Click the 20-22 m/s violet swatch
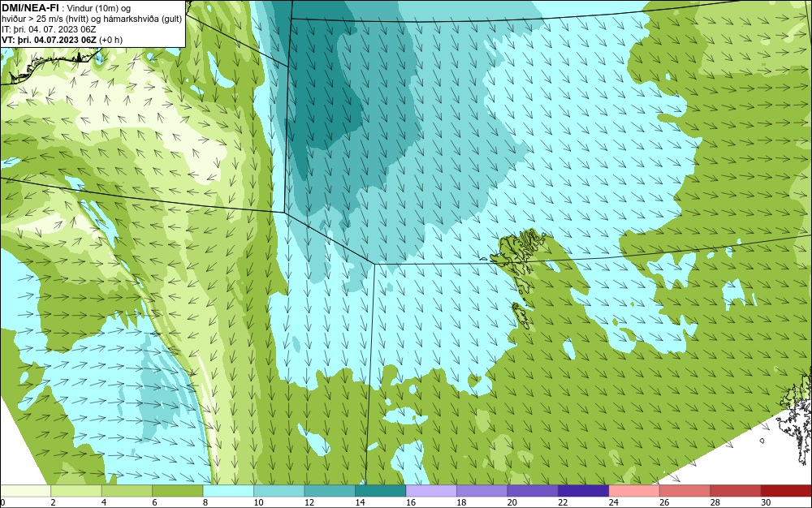Screen dimensions: 812x508 533,491
